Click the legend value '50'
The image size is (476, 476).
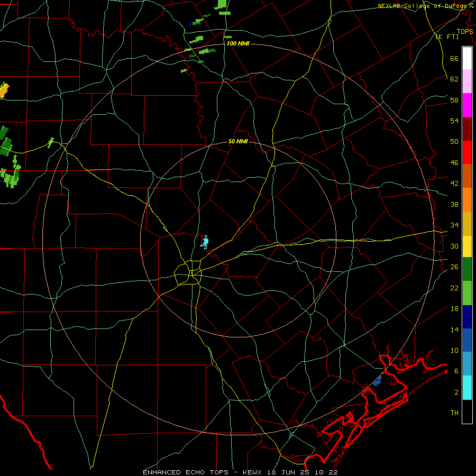pos(454,141)
